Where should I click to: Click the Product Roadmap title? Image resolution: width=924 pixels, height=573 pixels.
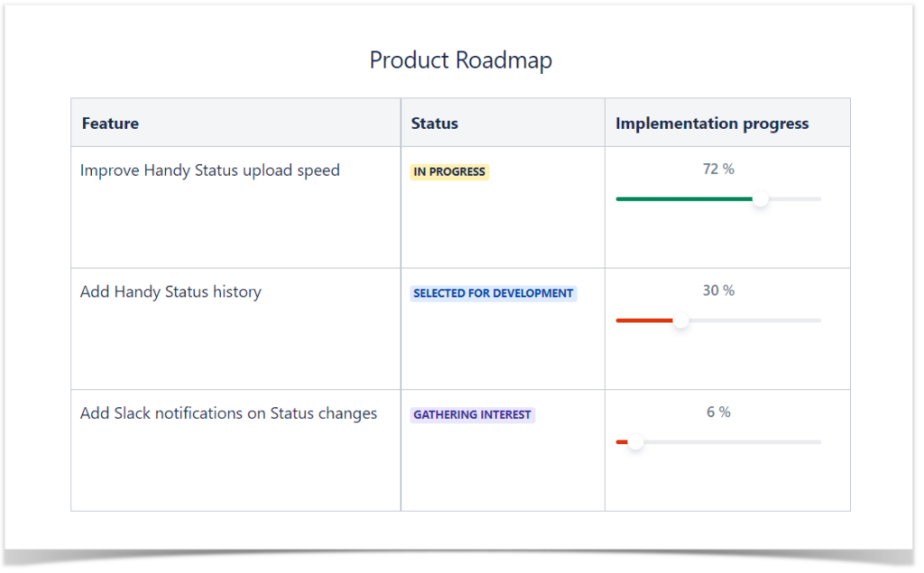(x=460, y=60)
